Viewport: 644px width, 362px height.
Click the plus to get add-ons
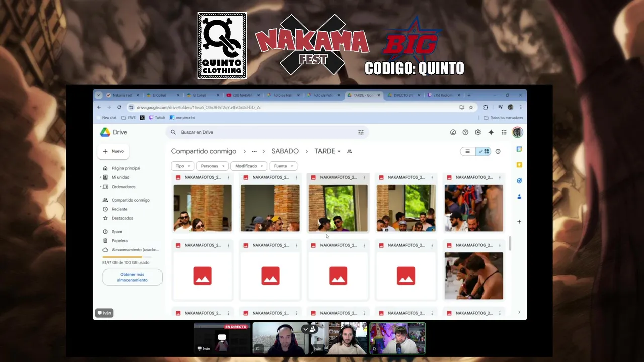point(519,222)
